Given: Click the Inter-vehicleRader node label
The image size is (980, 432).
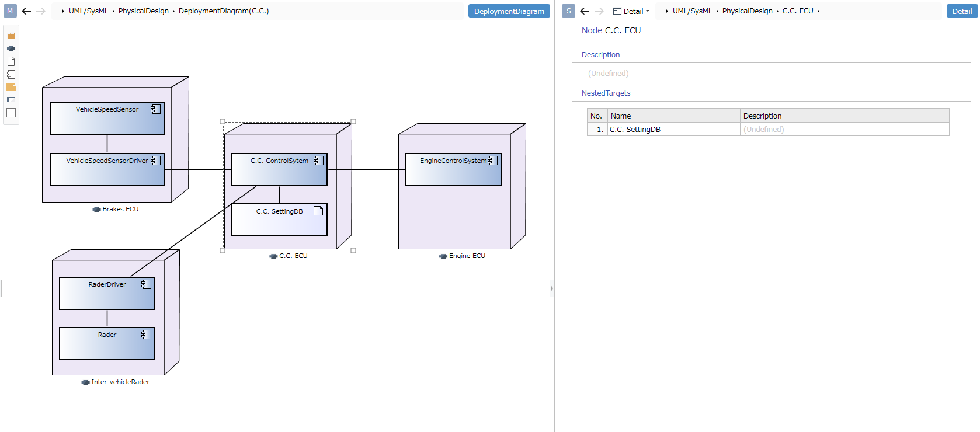Looking at the screenshot, I should pos(120,382).
